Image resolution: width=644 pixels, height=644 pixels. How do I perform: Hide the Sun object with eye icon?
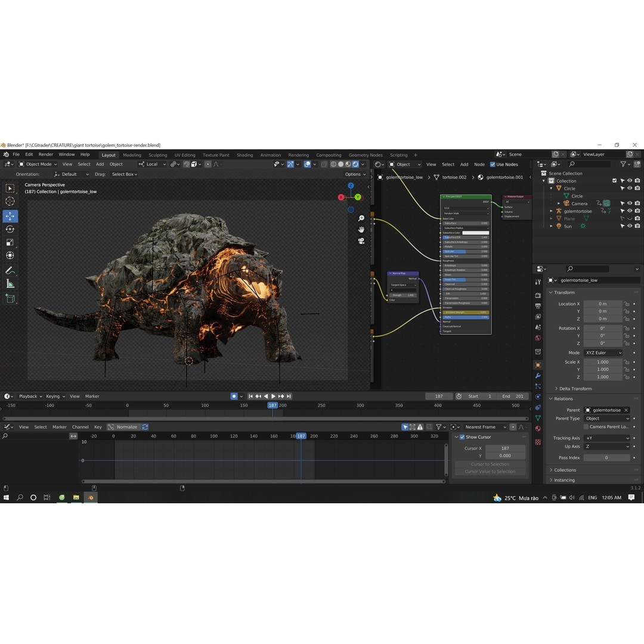(630, 227)
